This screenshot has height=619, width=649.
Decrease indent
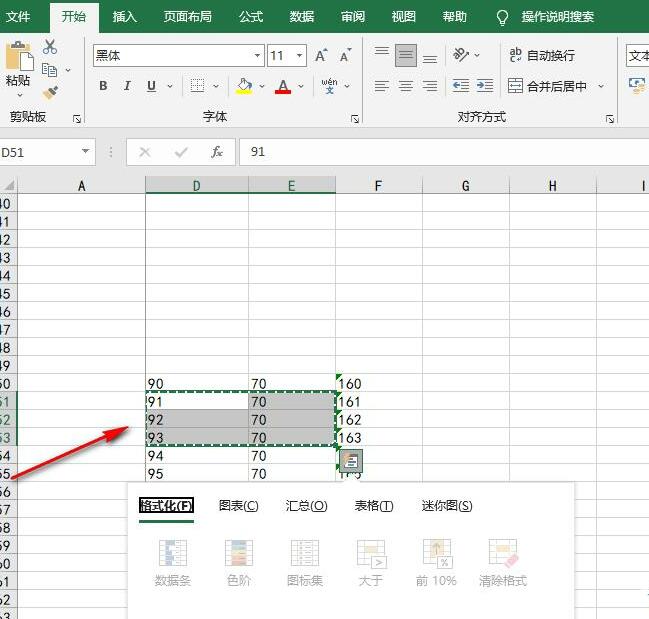point(461,86)
